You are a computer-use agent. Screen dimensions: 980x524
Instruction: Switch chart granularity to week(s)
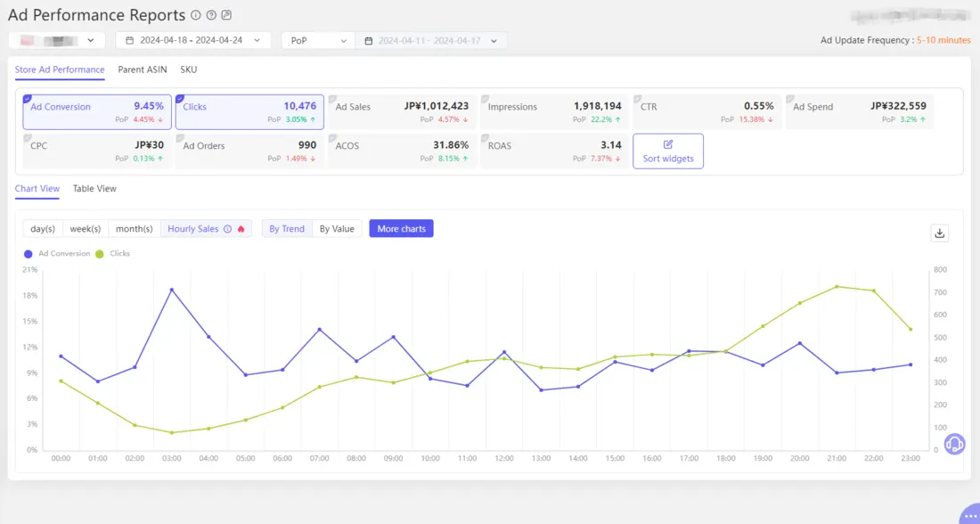[x=86, y=228]
